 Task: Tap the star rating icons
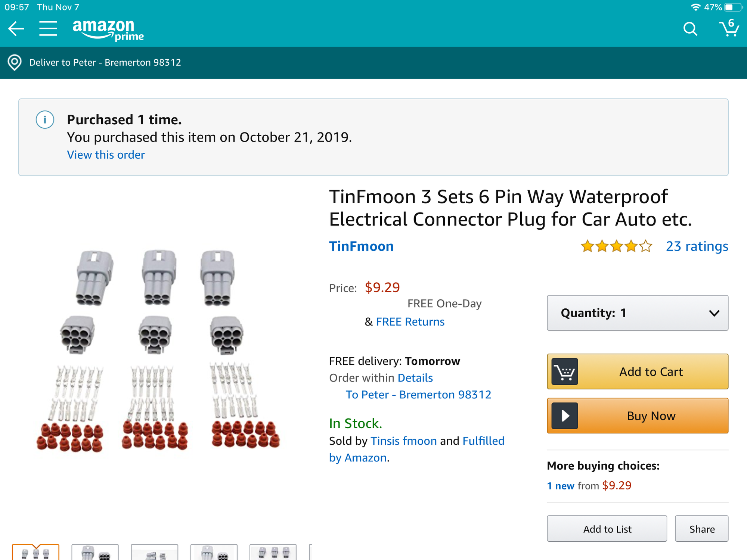616,246
